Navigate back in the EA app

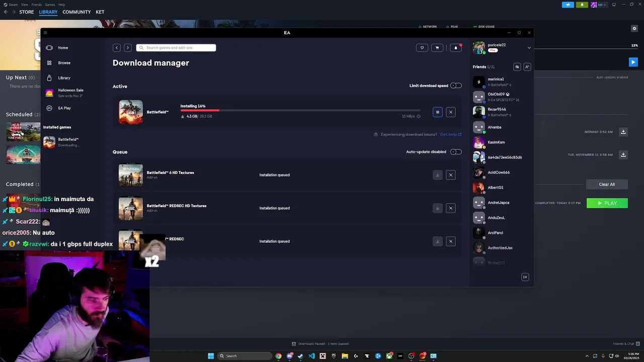117,48
